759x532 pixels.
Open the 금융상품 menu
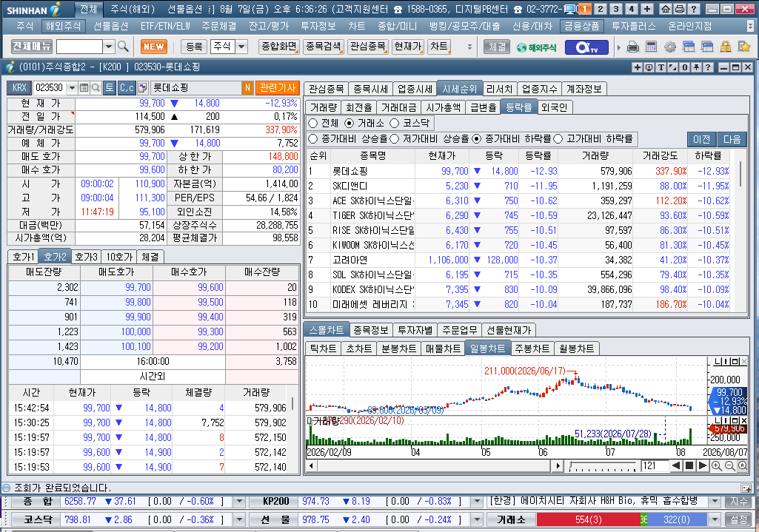582,26
